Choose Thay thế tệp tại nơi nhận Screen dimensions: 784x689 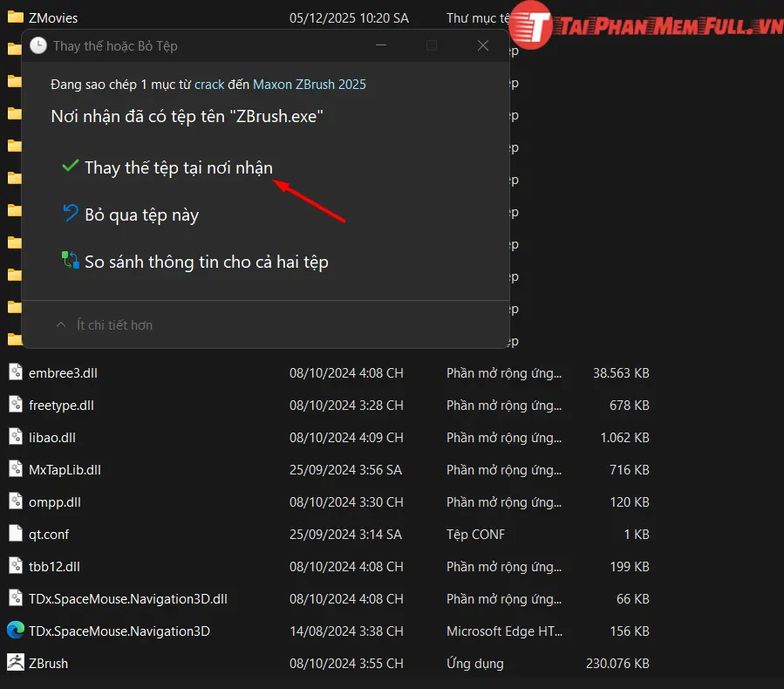tap(178, 167)
